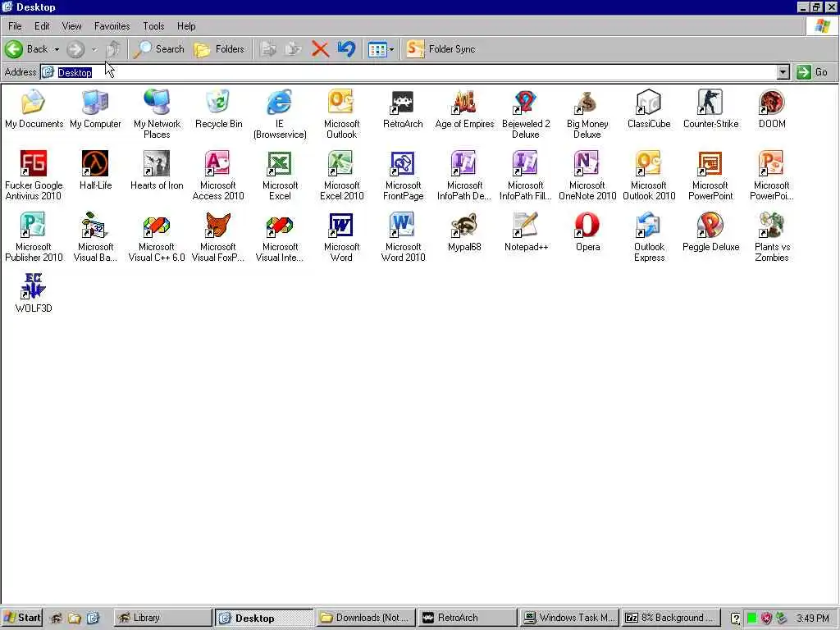Select the WOLF3D shortcut
This screenshot has width=840, height=630.
[x=34, y=294]
